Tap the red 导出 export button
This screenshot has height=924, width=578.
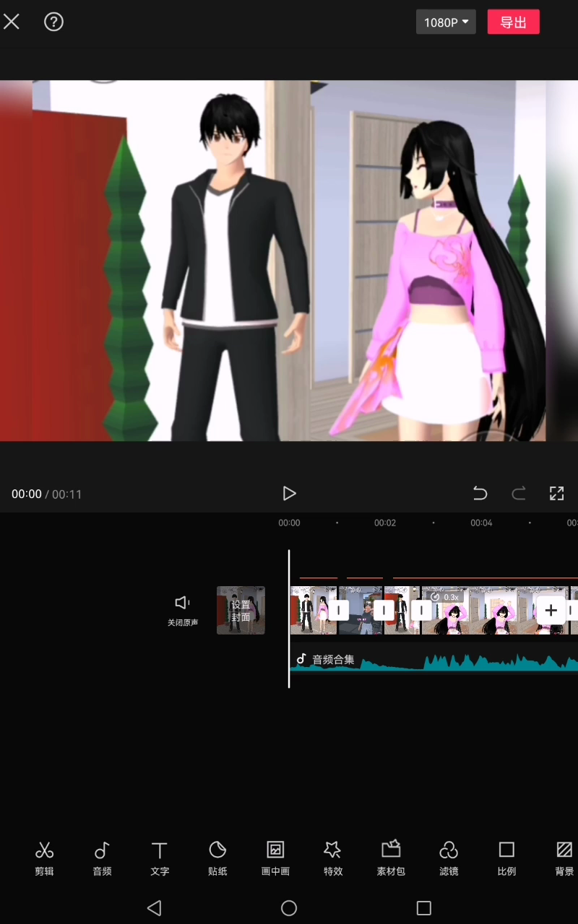click(x=513, y=22)
